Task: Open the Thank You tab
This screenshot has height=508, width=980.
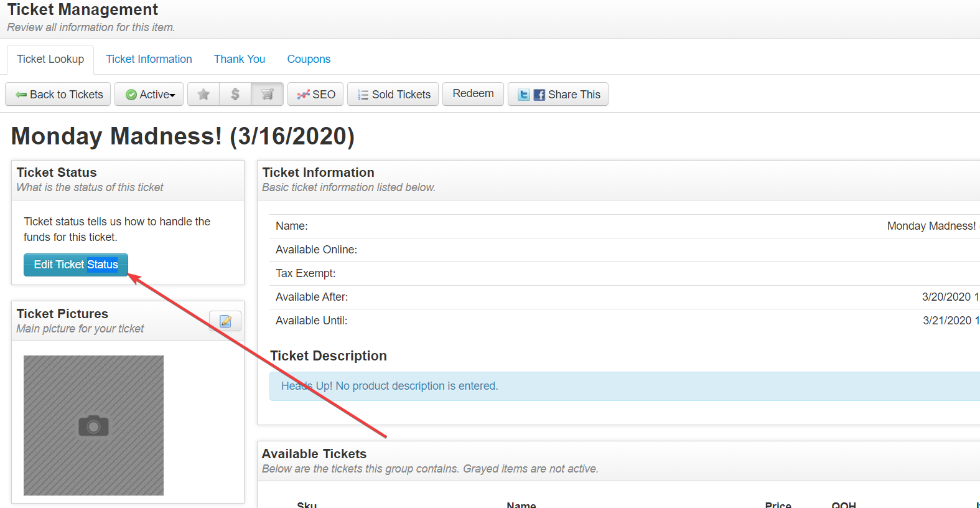Action: click(240, 59)
